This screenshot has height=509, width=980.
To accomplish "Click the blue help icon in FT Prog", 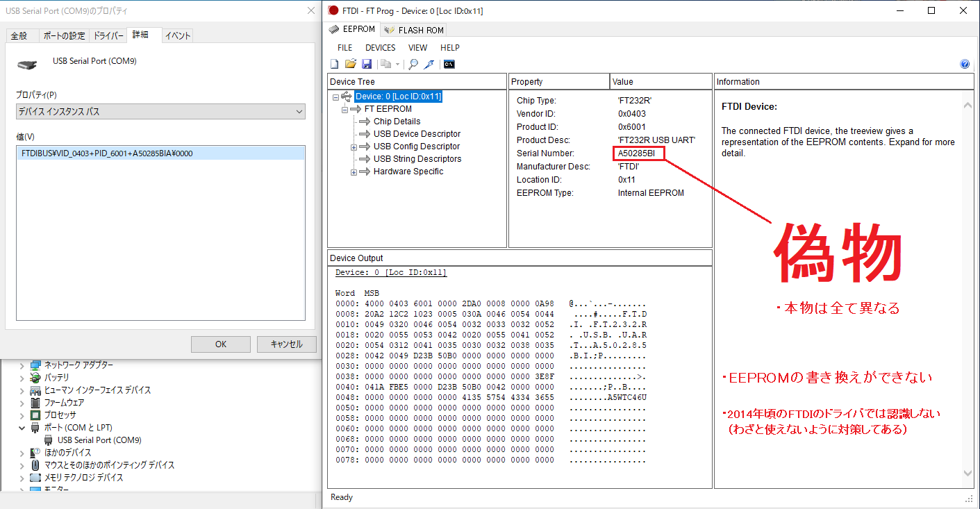I will 965,65.
